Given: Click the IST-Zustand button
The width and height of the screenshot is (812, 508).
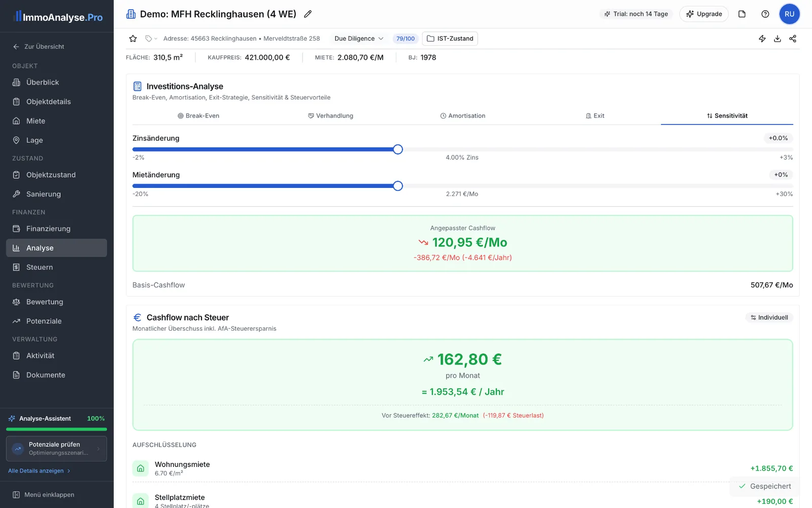Looking at the screenshot, I should point(450,39).
